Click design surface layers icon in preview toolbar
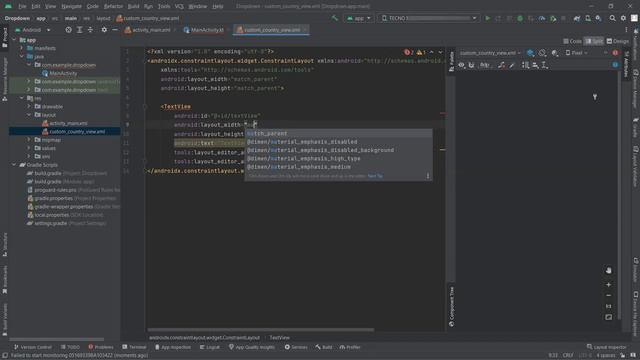 (530, 53)
